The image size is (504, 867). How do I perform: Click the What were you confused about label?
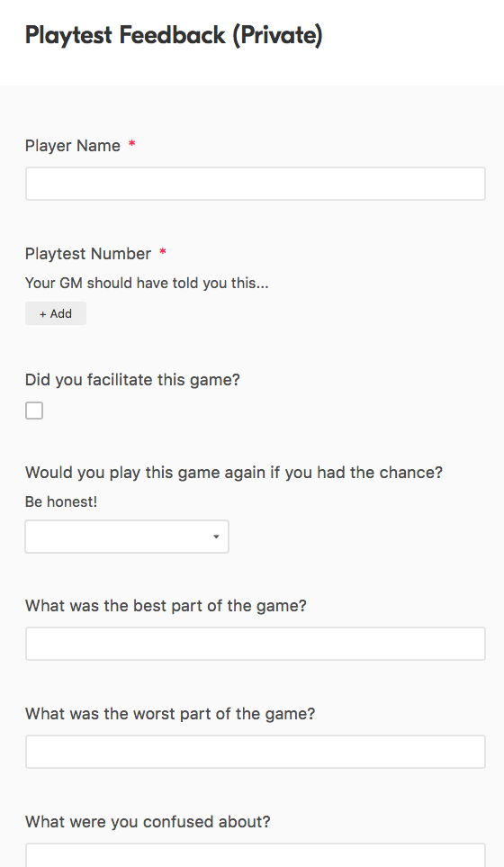(148, 822)
